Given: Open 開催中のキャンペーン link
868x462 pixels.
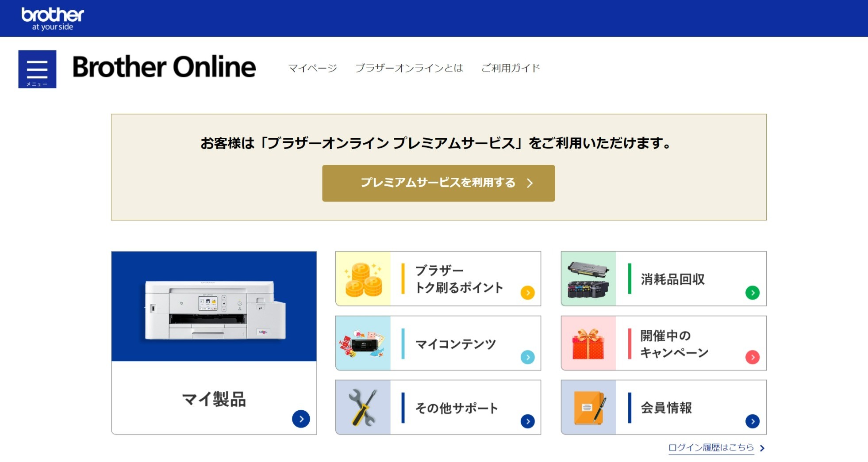Looking at the screenshot, I should pos(674,344).
